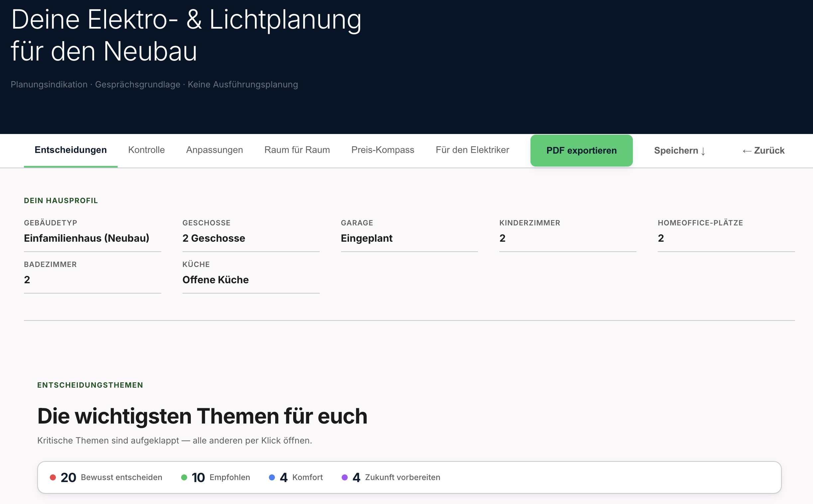Click the red dot beside Bewusst entscheiden
813x504 pixels.
click(x=53, y=478)
